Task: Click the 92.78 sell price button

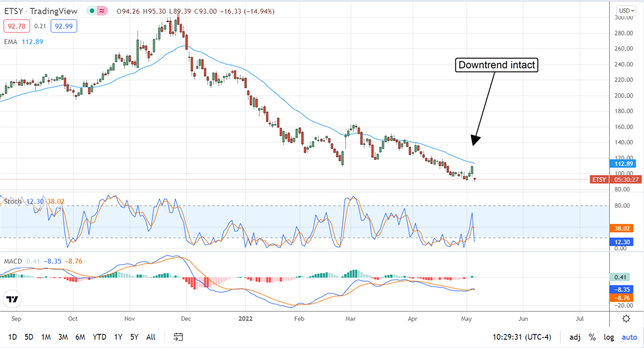Action: click(x=16, y=26)
